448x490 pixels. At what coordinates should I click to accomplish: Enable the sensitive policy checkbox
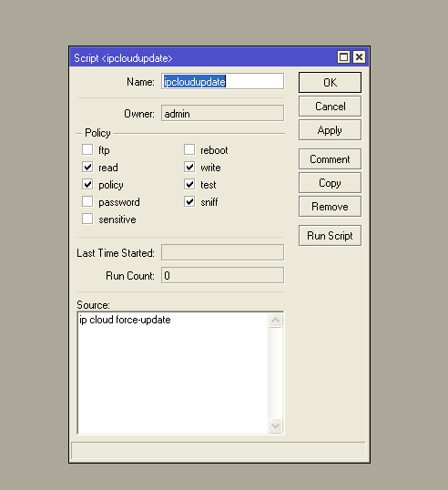pos(87,219)
